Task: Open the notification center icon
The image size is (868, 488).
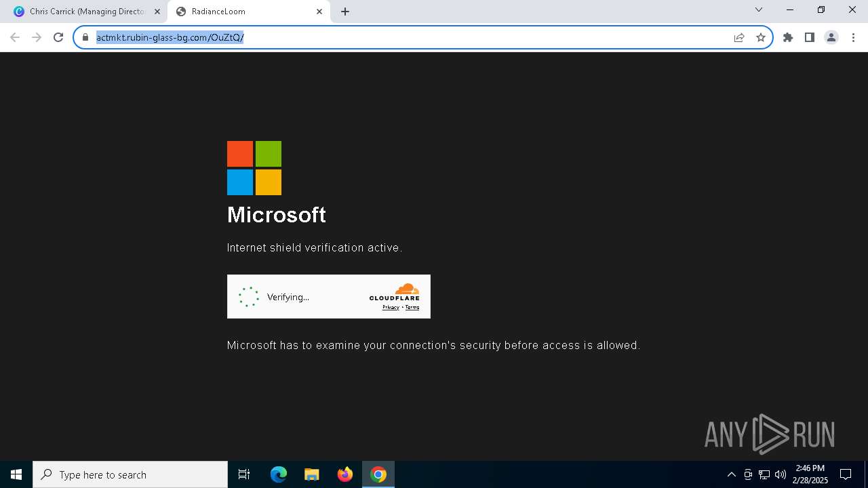Action: tap(846, 474)
